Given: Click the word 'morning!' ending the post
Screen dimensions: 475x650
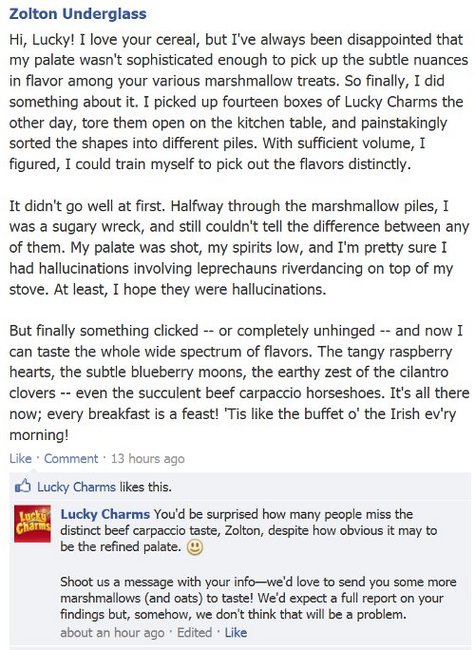Looking at the screenshot, I should (x=39, y=435).
